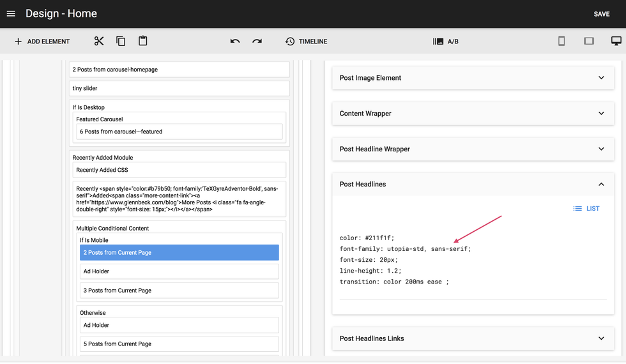Screen dimensions: 626x364
Task: Switch to desktop monitor preview
Action: [616, 42]
